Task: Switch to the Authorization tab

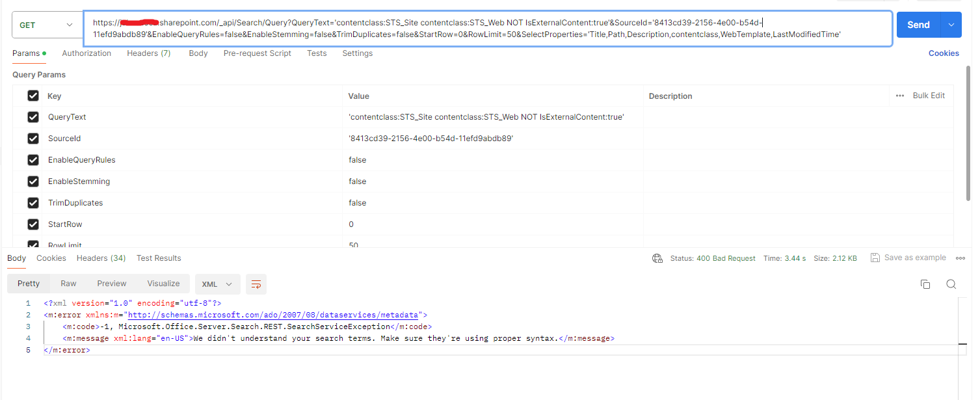Action: 86,53
